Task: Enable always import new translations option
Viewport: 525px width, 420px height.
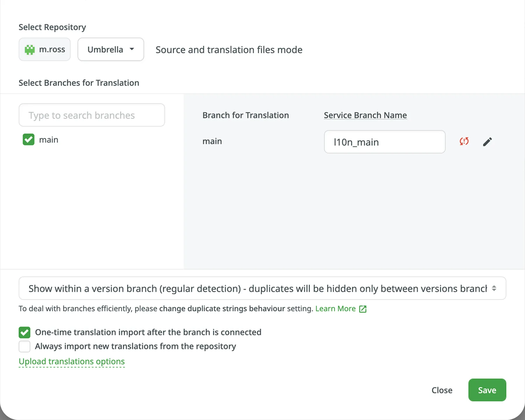Action: pos(24,346)
